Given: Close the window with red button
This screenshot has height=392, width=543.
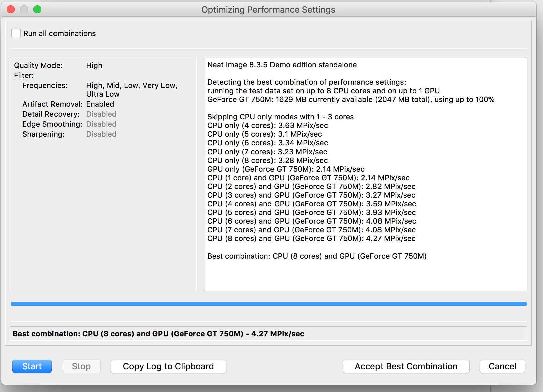Looking at the screenshot, I should point(11,9).
